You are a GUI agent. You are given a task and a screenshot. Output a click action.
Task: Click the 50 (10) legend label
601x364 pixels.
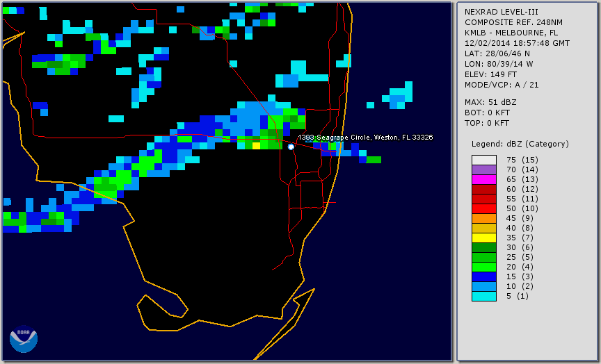click(522, 208)
